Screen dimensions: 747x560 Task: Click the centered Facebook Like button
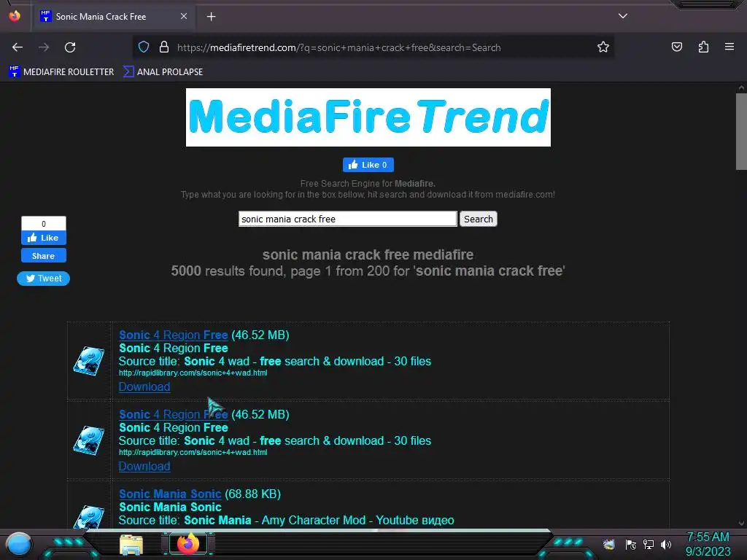(x=368, y=165)
